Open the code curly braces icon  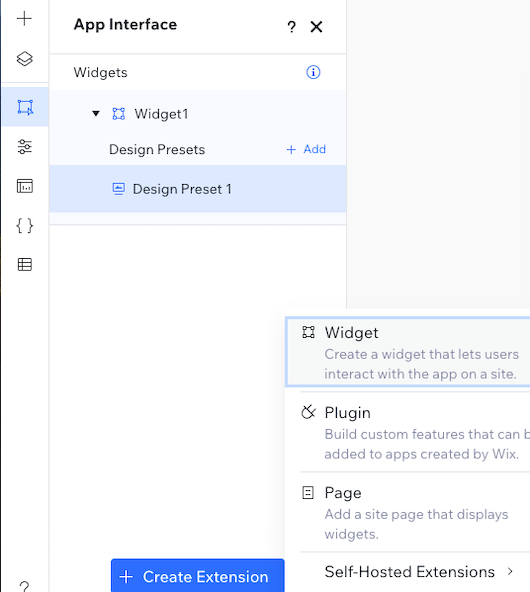[x=25, y=226]
